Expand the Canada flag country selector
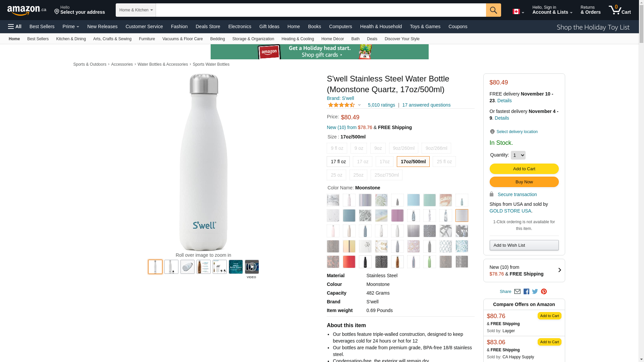This screenshot has width=644, height=362. [x=518, y=12]
